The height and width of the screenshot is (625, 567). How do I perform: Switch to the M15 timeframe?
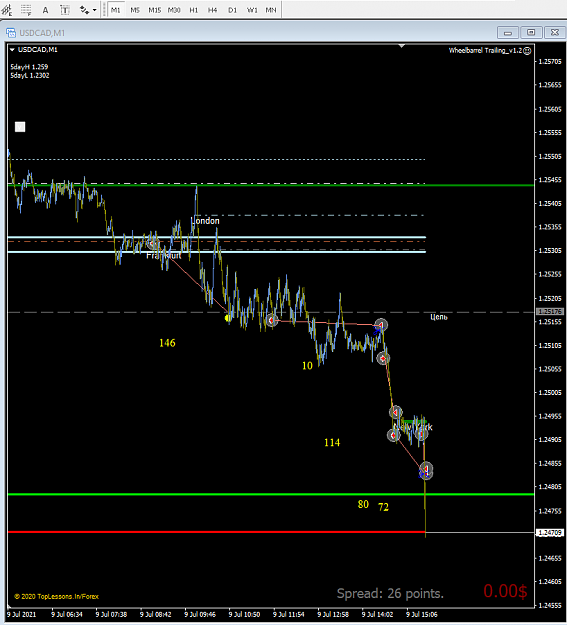(155, 10)
